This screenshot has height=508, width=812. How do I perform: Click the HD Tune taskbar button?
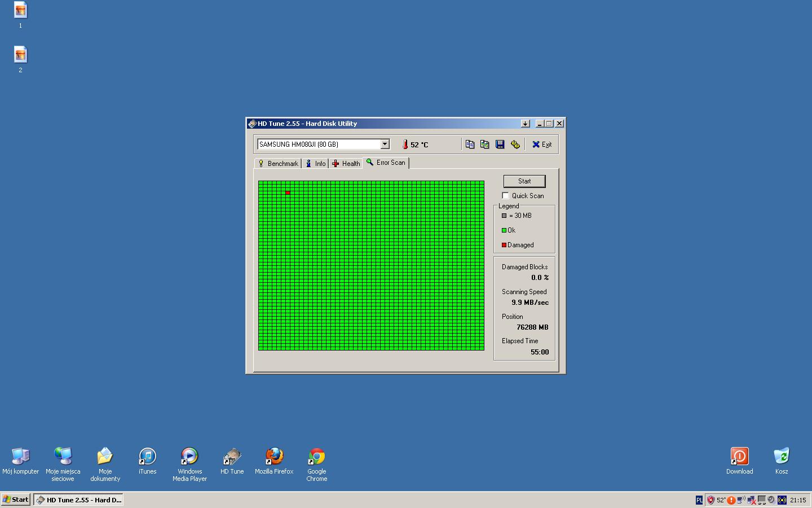(78, 500)
